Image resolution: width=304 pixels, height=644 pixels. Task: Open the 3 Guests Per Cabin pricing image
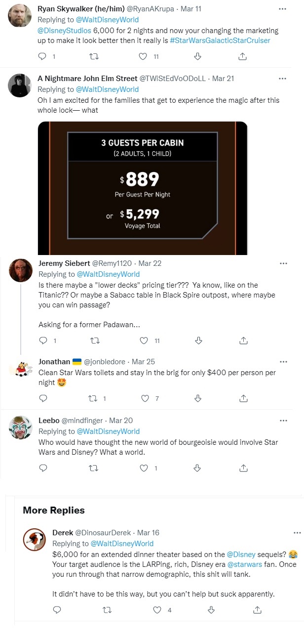(x=142, y=188)
